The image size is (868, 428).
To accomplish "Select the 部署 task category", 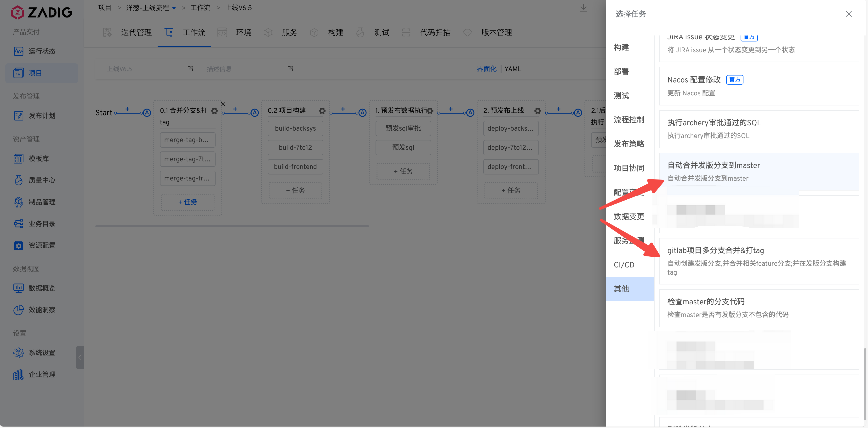I will click(x=630, y=71).
